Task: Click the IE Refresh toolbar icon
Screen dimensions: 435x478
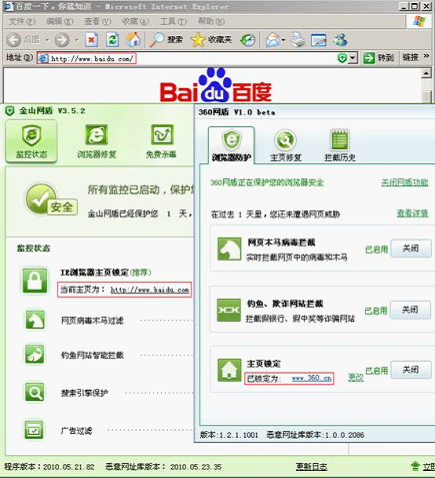Action: [x=113, y=40]
